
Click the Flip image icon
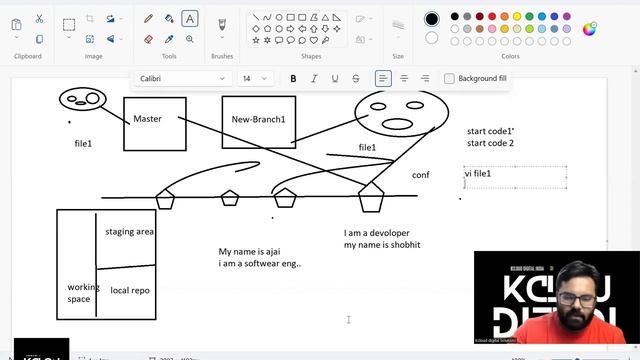click(x=110, y=39)
